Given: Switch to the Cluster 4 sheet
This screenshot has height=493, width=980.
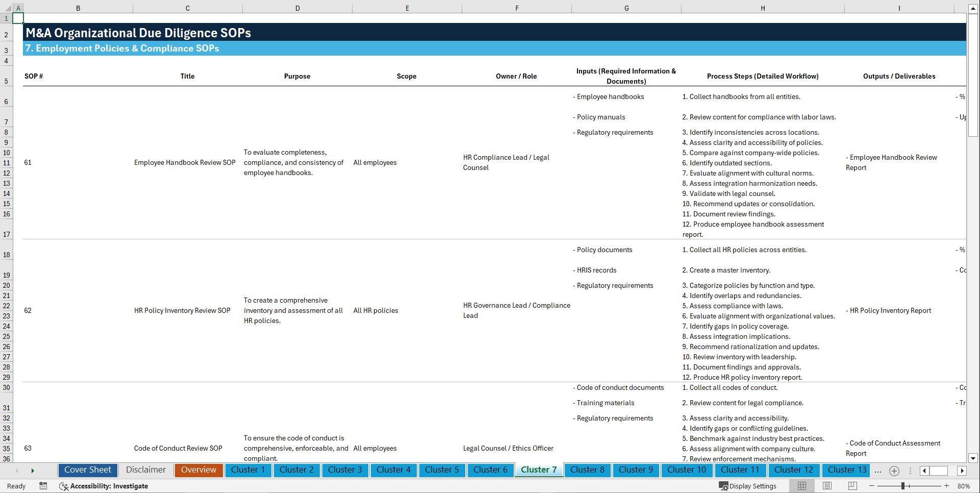Looking at the screenshot, I should point(393,470).
